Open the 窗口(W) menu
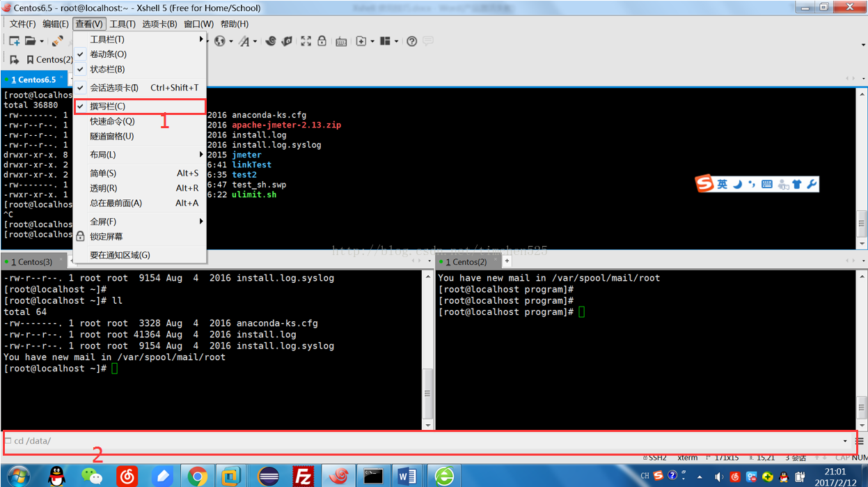The image size is (868, 487). (x=198, y=24)
